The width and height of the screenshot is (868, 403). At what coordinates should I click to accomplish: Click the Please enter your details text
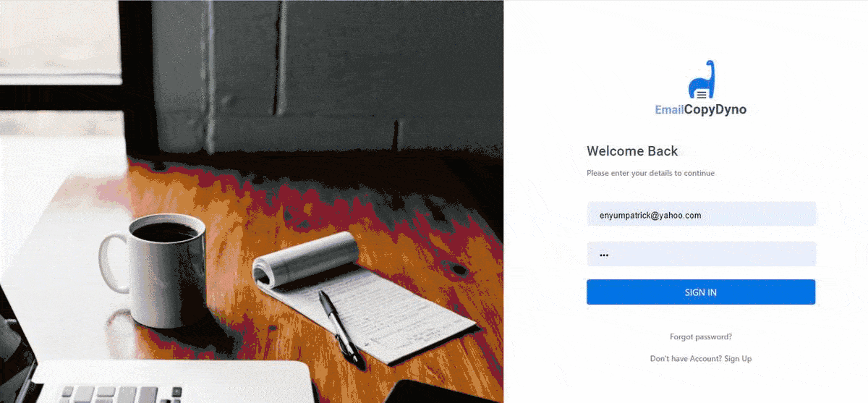point(650,174)
